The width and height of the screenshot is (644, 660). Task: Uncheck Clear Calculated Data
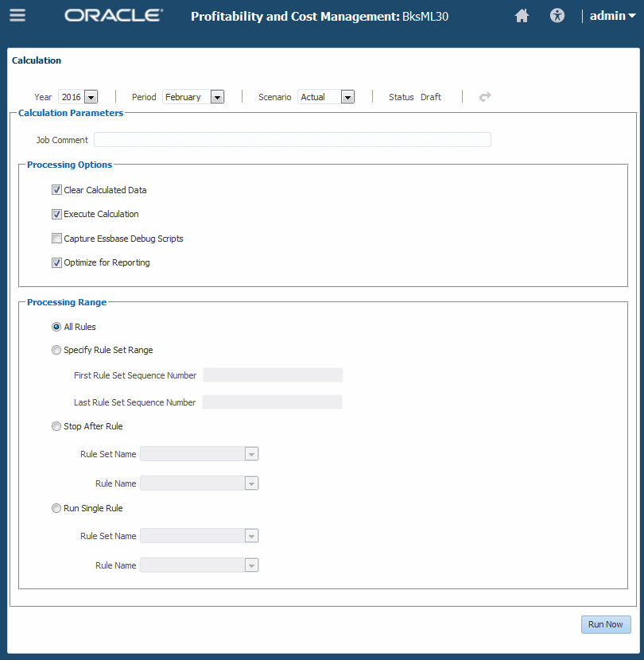[56, 190]
